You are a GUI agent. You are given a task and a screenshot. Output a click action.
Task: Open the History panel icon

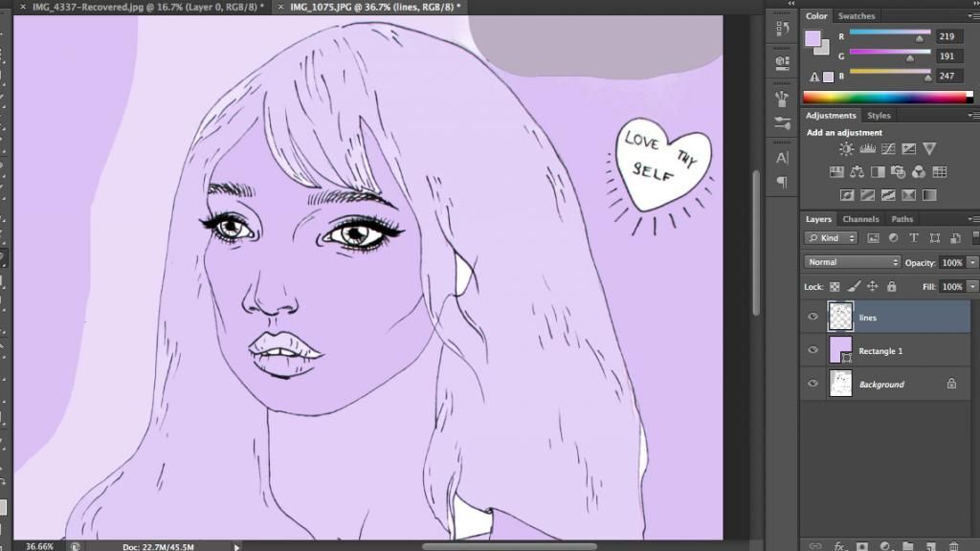pyautogui.click(x=782, y=28)
